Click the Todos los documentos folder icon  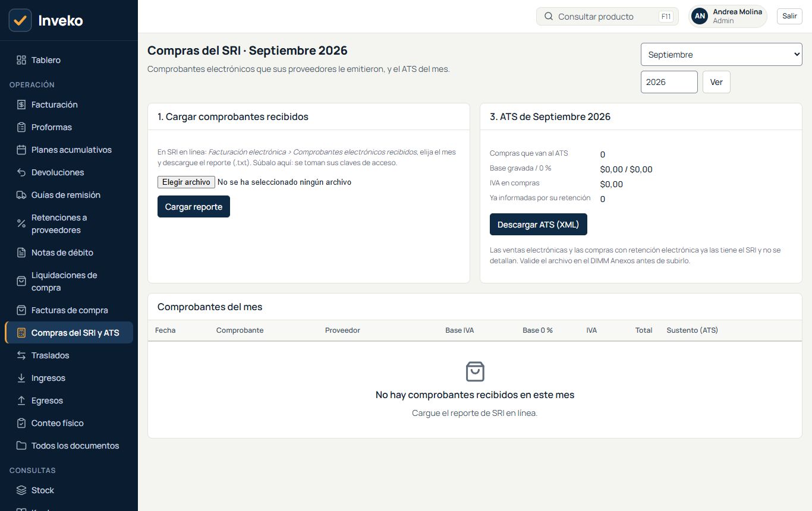tap(21, 446)
